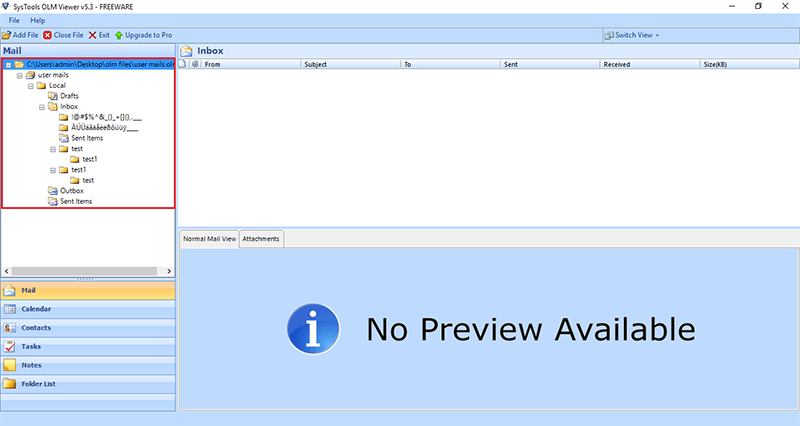Image resolution: width=800 pixels, height=426 pixels.
Task: Click the Tasks checkmark icon
Action: pyautogui.click(x=10, y=346)
